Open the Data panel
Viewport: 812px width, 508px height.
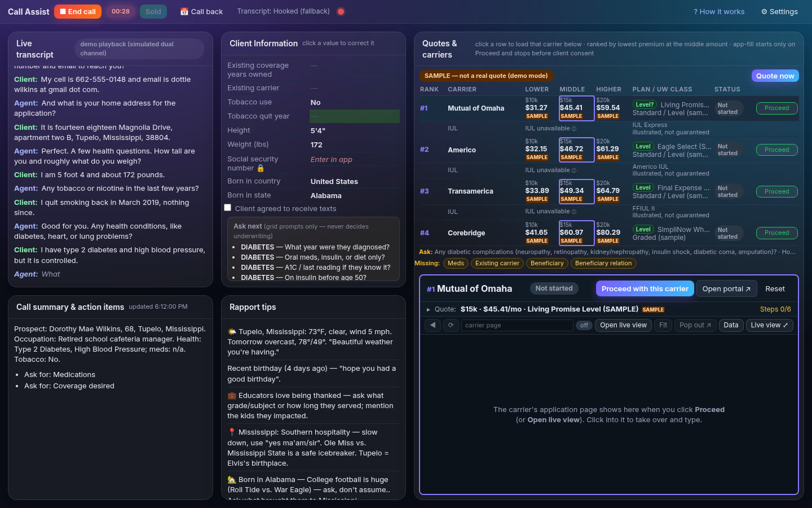coord(731,325)
